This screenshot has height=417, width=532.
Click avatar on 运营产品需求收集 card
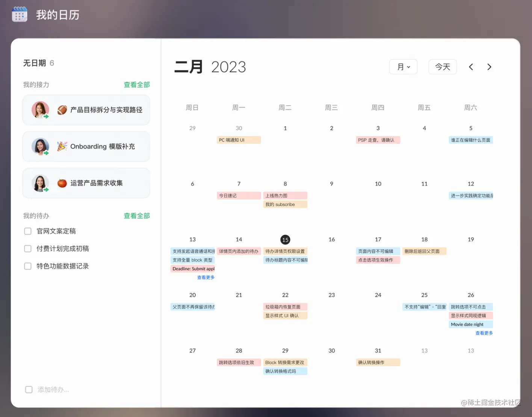(40, 183)
